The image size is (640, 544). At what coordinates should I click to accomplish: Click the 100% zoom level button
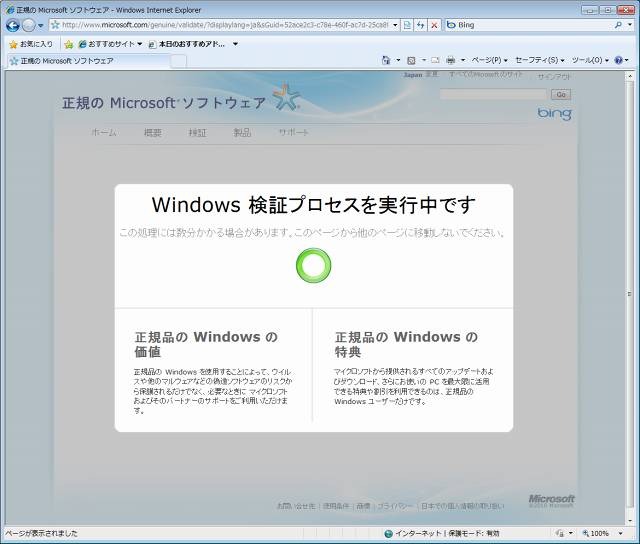coord(596,533)
